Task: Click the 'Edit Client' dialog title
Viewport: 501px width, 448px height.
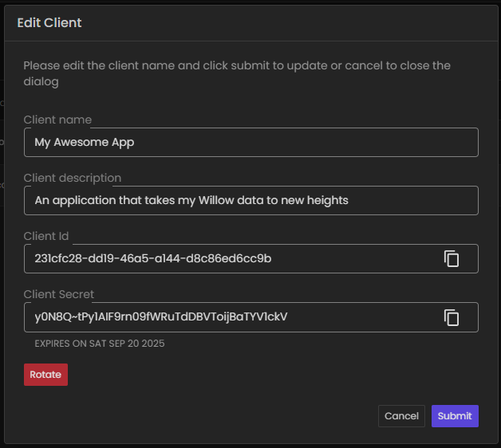Action: coord(49,23)
